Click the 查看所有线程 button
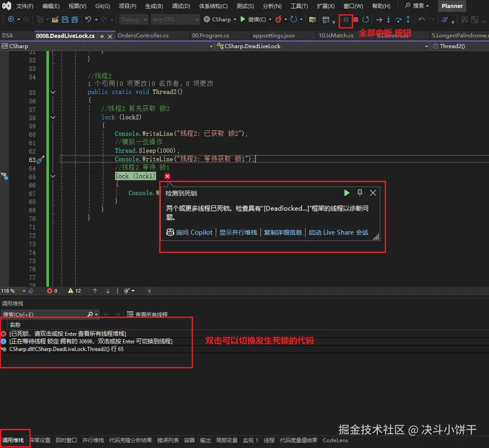 pos(147,314)
